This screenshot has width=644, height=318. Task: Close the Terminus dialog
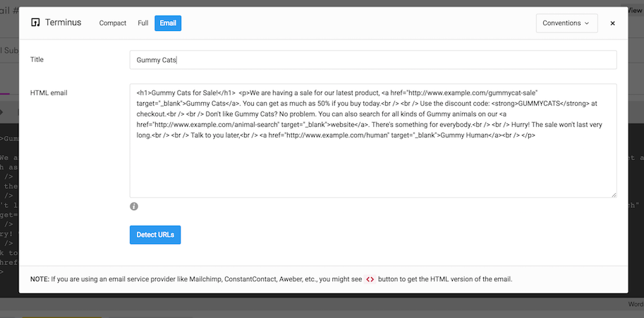point(612,23)
